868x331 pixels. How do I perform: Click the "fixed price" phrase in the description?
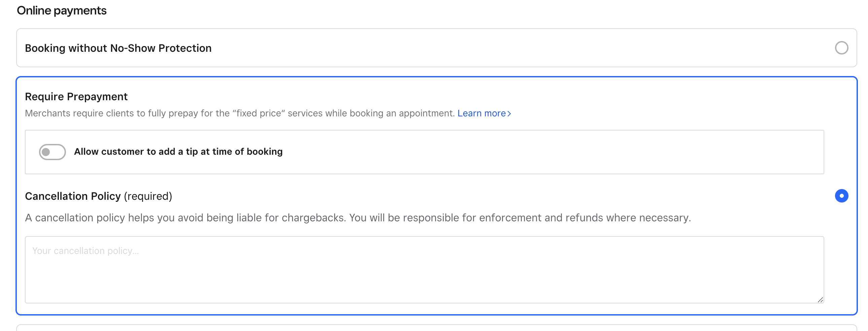tap(259, 113)
